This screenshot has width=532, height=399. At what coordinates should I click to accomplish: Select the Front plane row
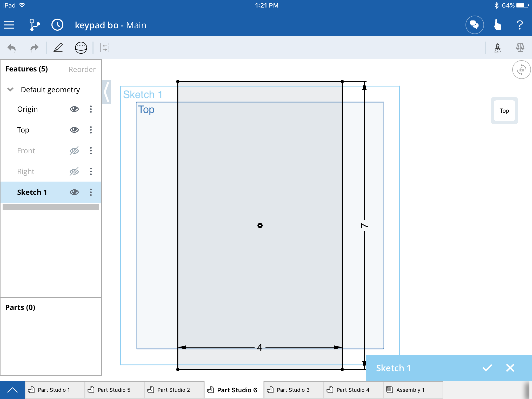51,151
